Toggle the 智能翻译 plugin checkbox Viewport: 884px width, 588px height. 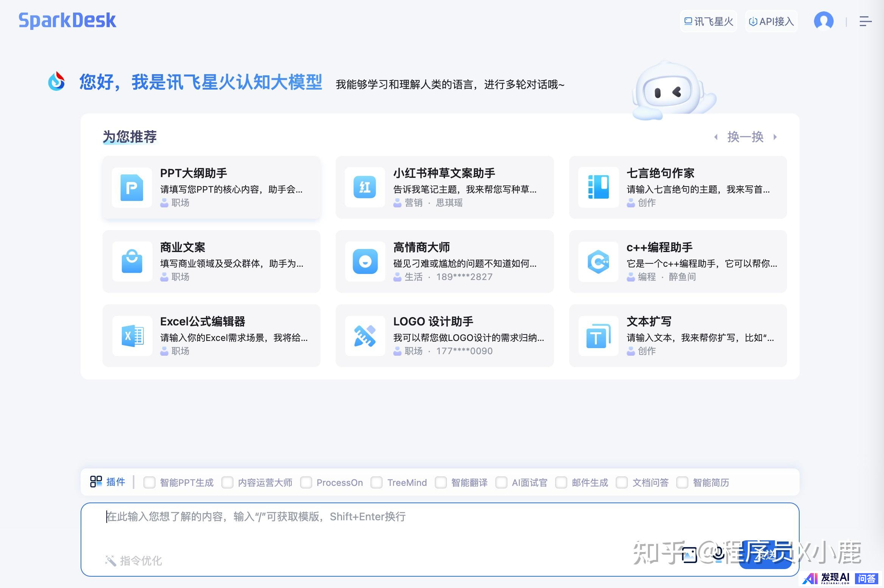click(x=440, y=482)
